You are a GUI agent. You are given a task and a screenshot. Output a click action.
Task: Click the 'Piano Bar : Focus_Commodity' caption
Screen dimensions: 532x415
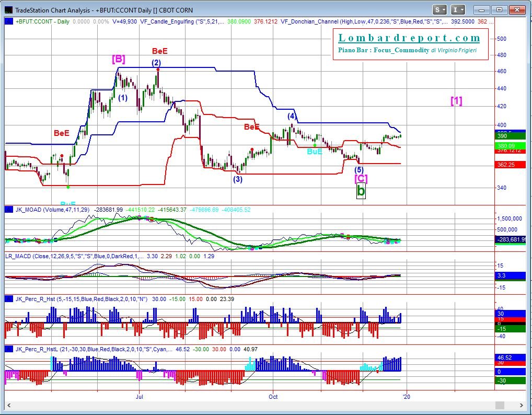(x=384, y=50)
